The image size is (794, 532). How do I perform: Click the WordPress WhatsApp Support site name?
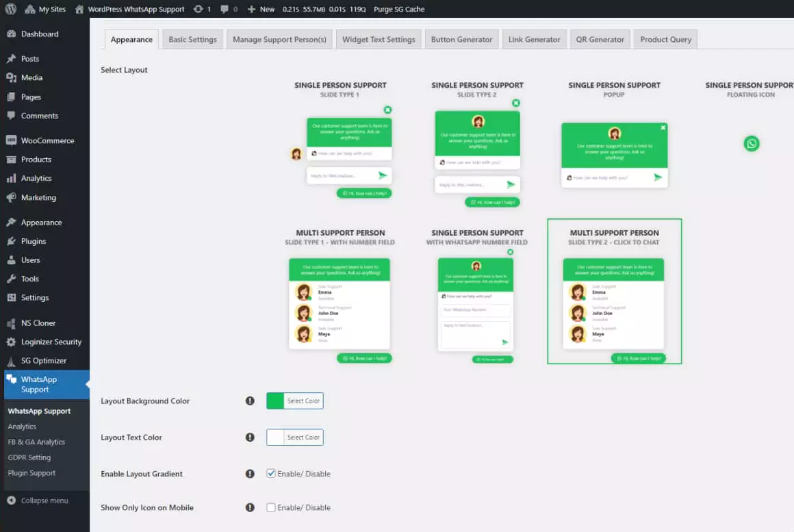click(x=136, y=9)
